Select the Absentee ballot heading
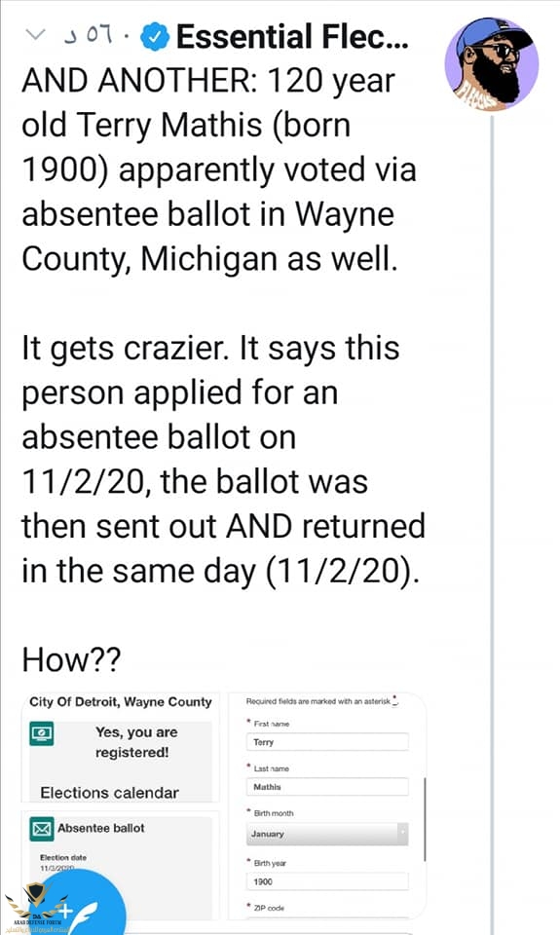Viewport: 560px width, 935px height. pyautogui.click(x=100, y=828)
